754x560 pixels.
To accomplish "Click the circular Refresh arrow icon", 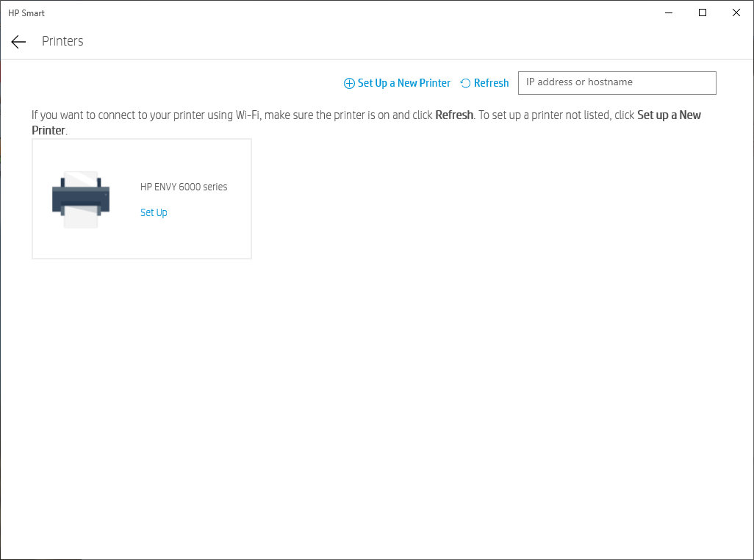I will [465, 83].
